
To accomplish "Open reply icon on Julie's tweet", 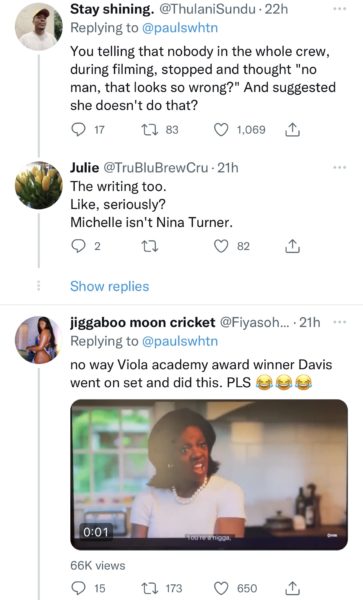I will tap(79, 246).
